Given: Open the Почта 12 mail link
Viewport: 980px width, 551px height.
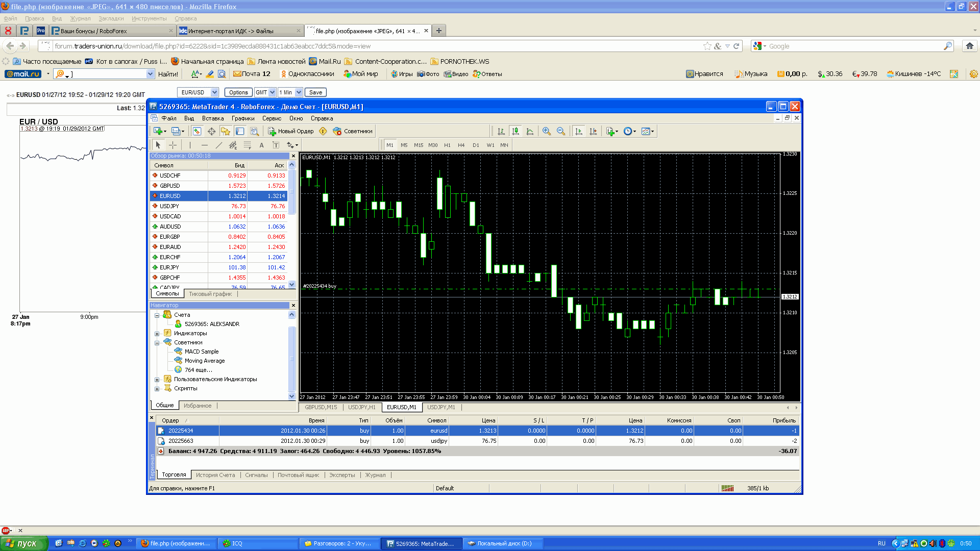Looking at the screenshot, I should click(x=252, y=74).
